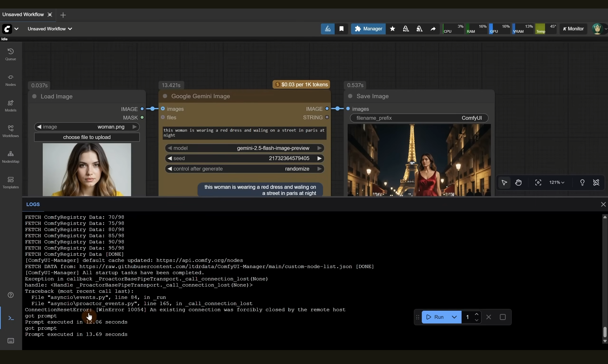This screenshot has height=364, width=608.
Task: Expand the Run button options arrow
Action: [454, 317]
